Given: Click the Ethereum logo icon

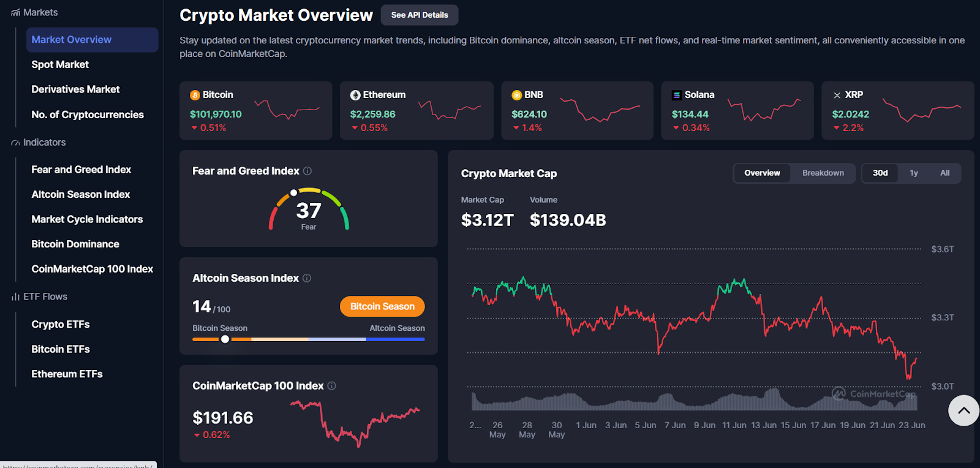Looking at the screenshot, I should (355, 95).
